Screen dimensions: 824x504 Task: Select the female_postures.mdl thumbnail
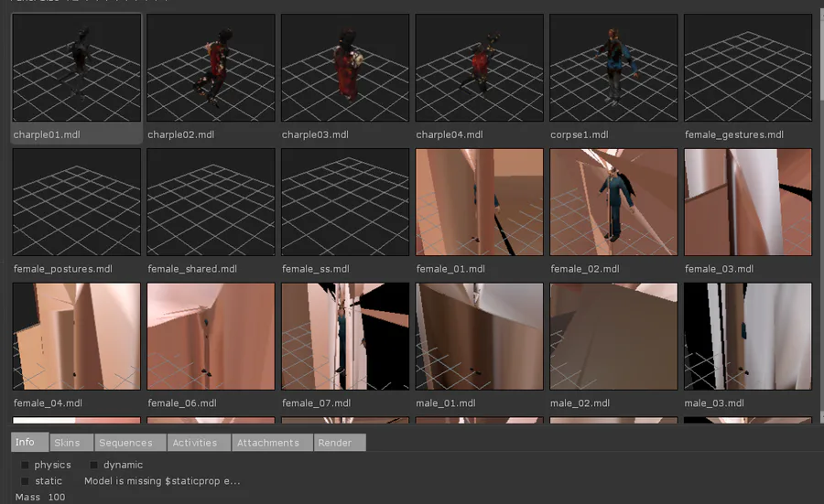click(x=77, y=202)
